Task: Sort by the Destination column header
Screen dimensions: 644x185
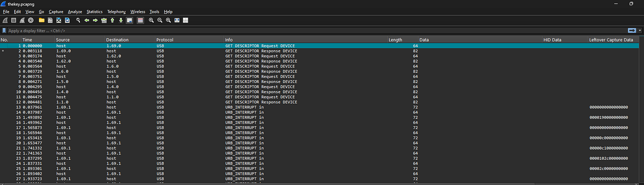Action: 130,40
